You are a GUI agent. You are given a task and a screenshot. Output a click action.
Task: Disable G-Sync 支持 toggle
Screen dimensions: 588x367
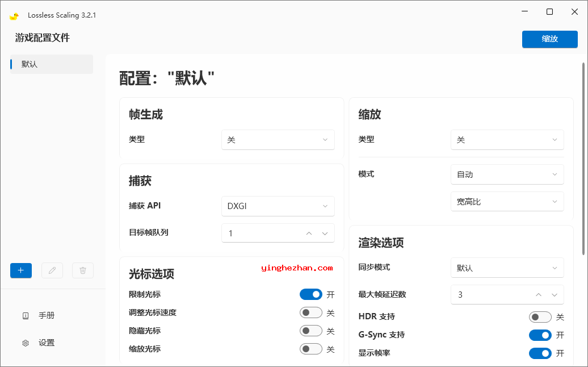[x=540, y=335]
